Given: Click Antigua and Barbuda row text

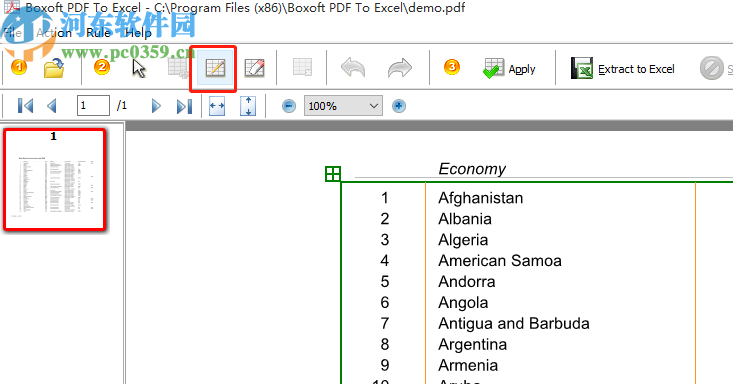Looking at the screenshot, I should 514,324.
